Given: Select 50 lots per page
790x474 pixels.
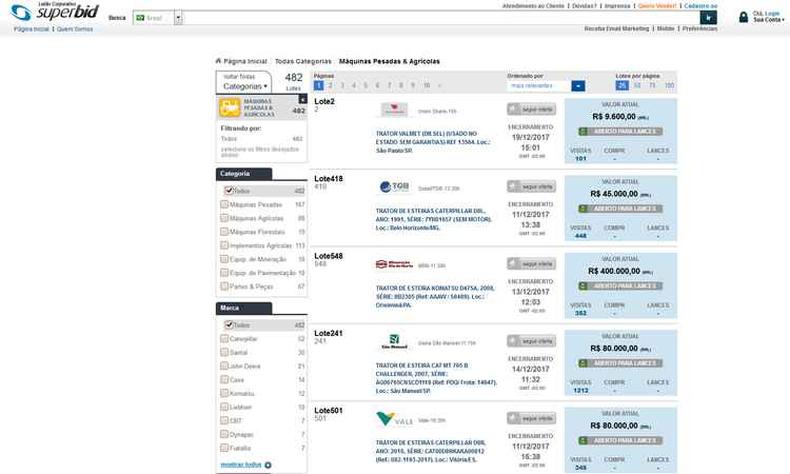Looking at the screenshot, I should pyautogui.click(x=637, y=86).
